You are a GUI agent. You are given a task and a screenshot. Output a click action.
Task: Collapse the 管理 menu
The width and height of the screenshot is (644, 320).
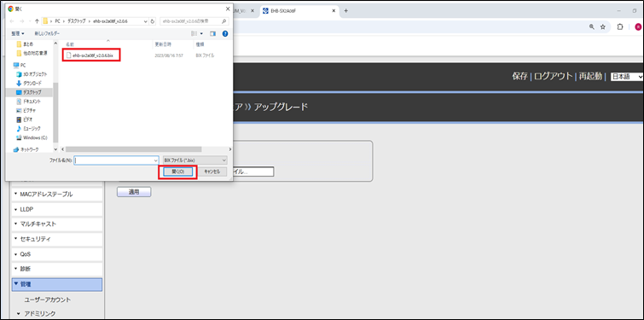pos(56,284)
